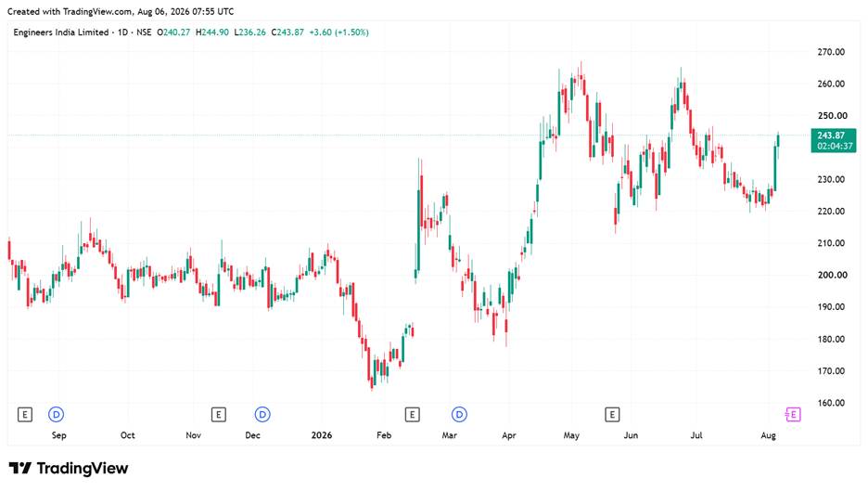Click the 250.00 price axis label

tap(832, 115)
